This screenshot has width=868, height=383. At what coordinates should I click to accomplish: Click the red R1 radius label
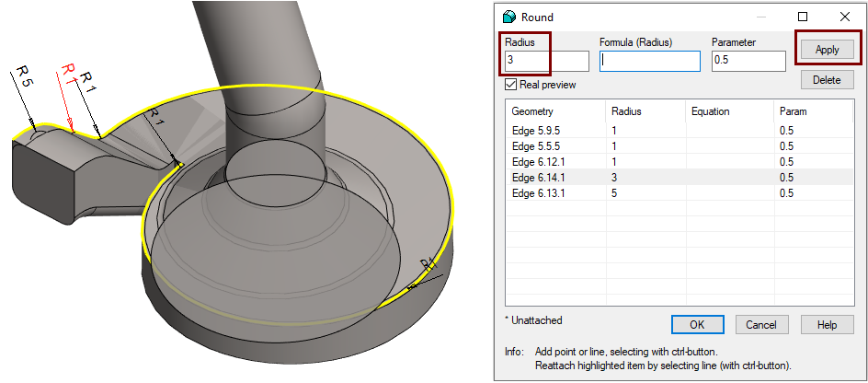click(69, 74)
